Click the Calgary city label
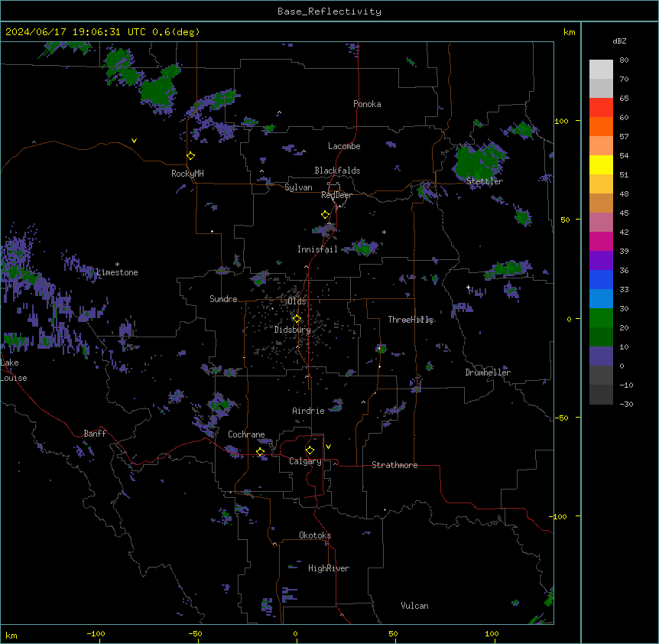The width and height of the screenshot is (659, 644). [x=305, y=461]
